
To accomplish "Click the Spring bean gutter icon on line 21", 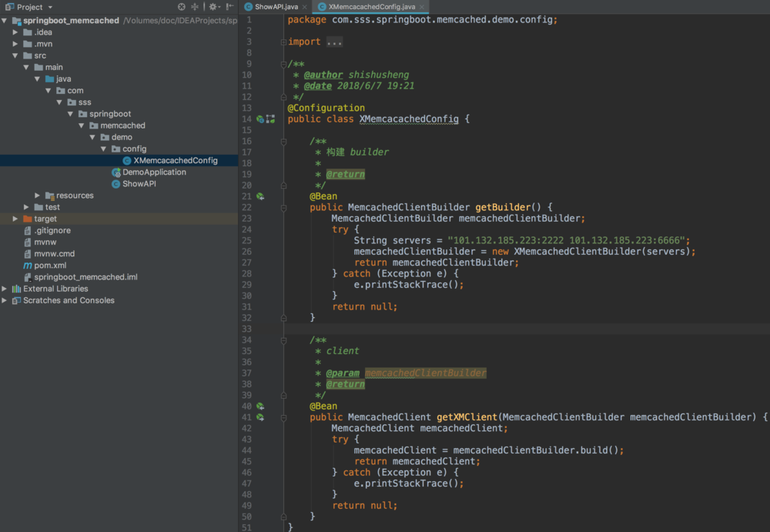I will coord(260,196).
